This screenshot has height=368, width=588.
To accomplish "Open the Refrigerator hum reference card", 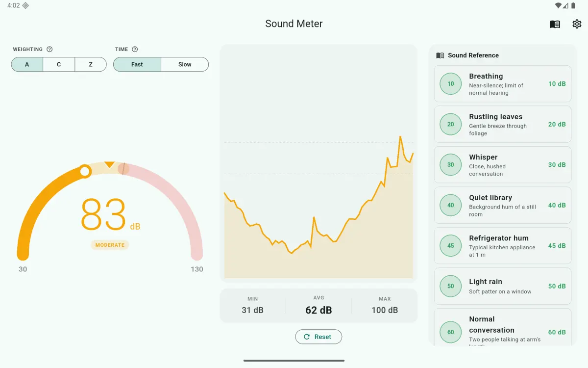I will (x=503, y=246).
